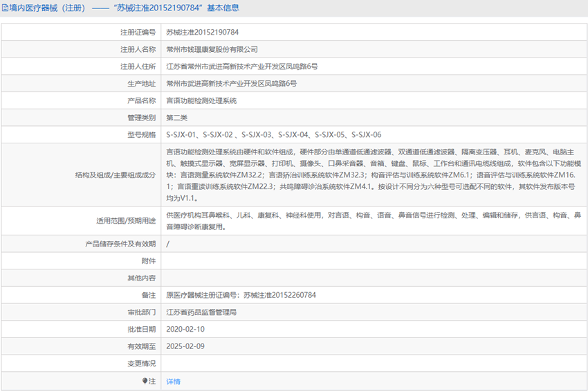This screenshot has height=392, width=588.
Task: Click the bulb icon beside 注 label
Action: 145,381
